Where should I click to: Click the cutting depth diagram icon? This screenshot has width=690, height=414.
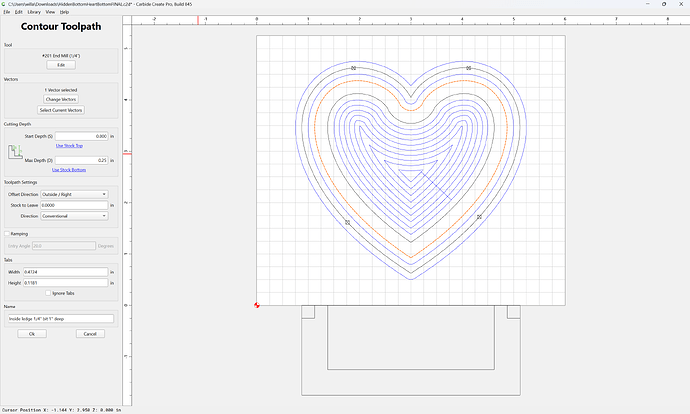click(x=15, y=152)
